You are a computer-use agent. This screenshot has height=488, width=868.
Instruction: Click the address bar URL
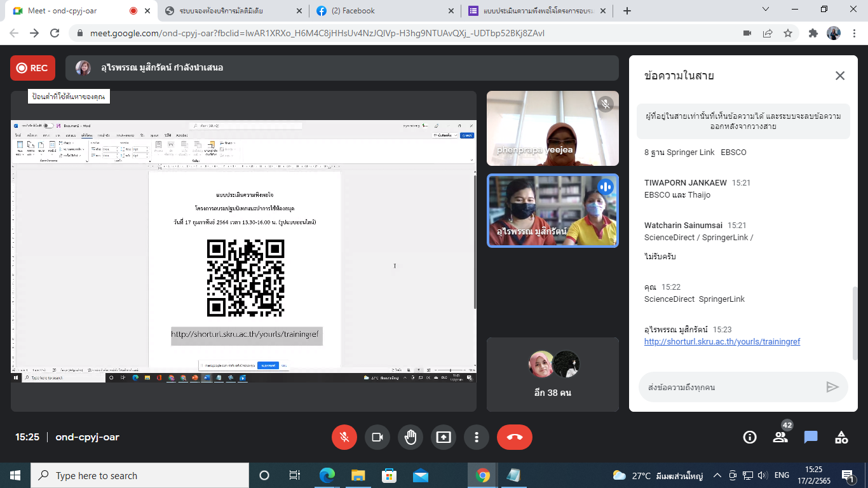(317, 33)
